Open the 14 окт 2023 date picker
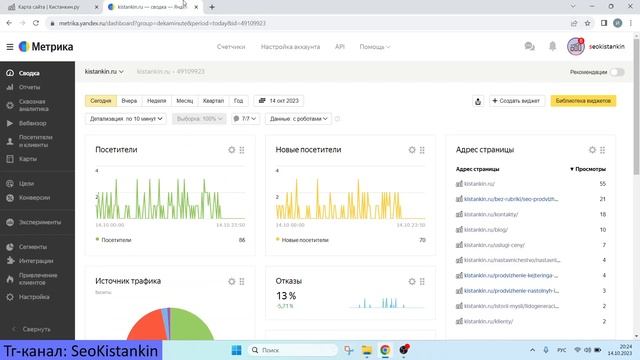Image resolution: width=640 pixels, height=360 pixels. pyautogui.click(x=279, y=101)
